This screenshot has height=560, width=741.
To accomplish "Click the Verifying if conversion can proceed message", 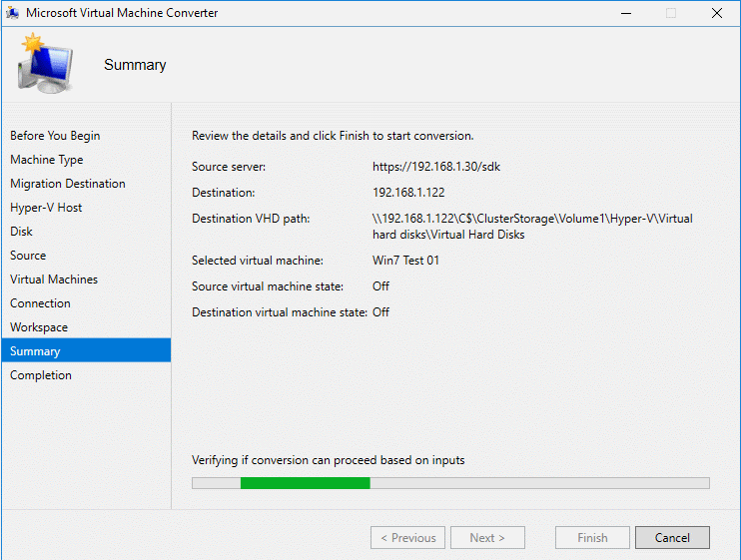I will click(328, 460).
